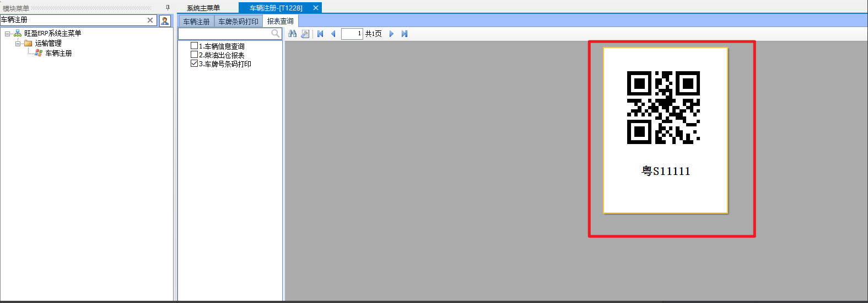This screenshot has height=303, width=868.
Task: Open the 车辆注册 sub-tab
Action: pos(197,22)
